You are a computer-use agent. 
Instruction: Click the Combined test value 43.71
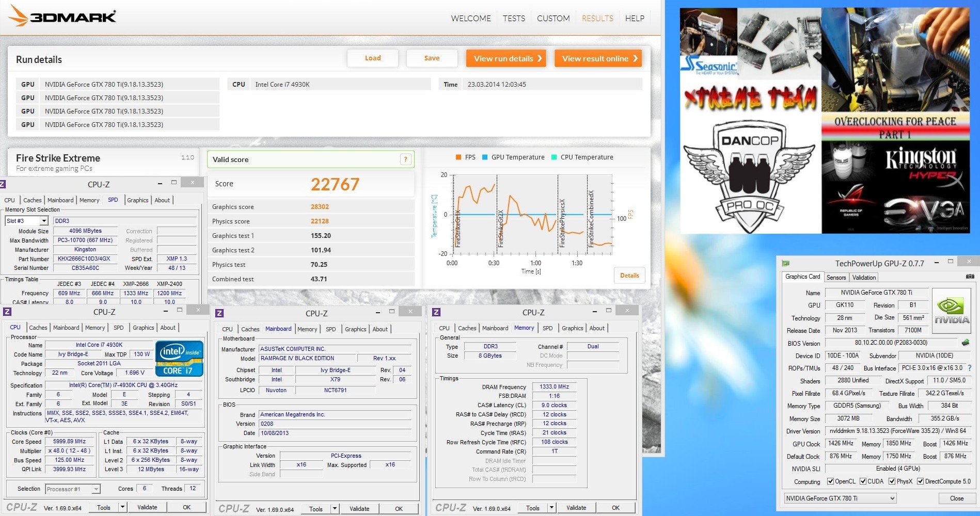tap(319, 279)
